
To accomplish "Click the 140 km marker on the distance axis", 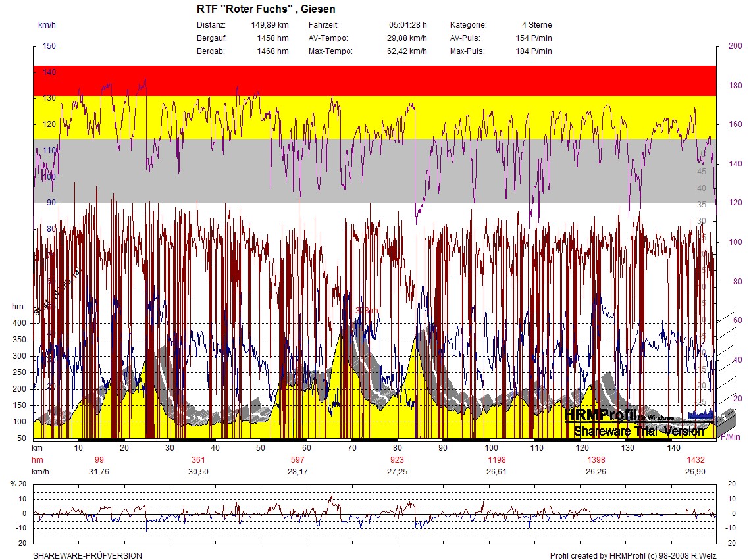I will 673,448.
